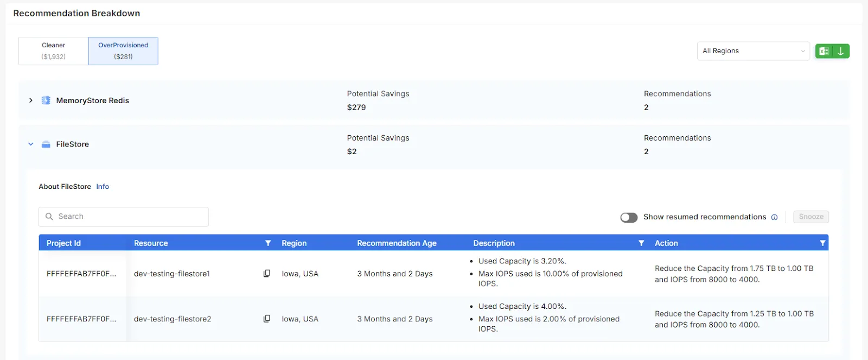Open the All Regions dropdown

753,51
